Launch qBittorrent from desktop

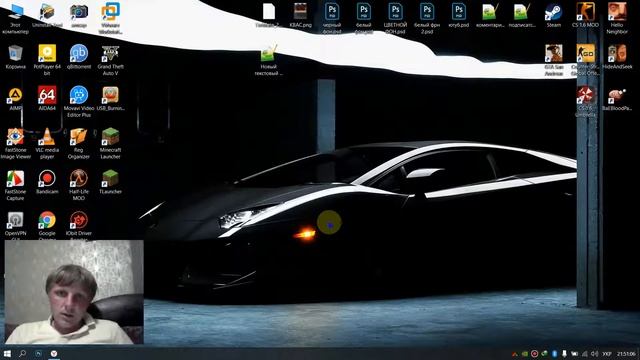pyautogui.click(x=79, y=57)
